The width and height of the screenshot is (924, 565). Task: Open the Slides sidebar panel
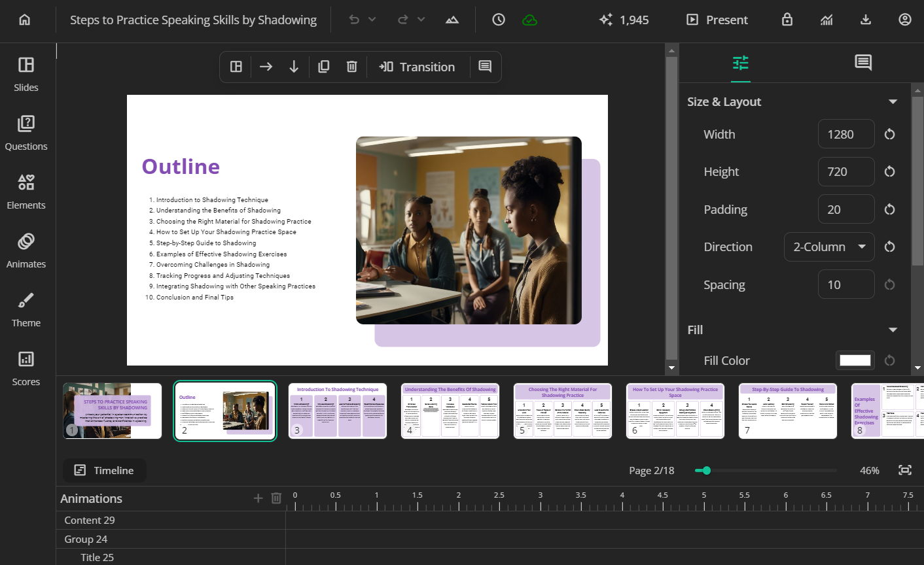pyautogui.click(x=26, y=74)
